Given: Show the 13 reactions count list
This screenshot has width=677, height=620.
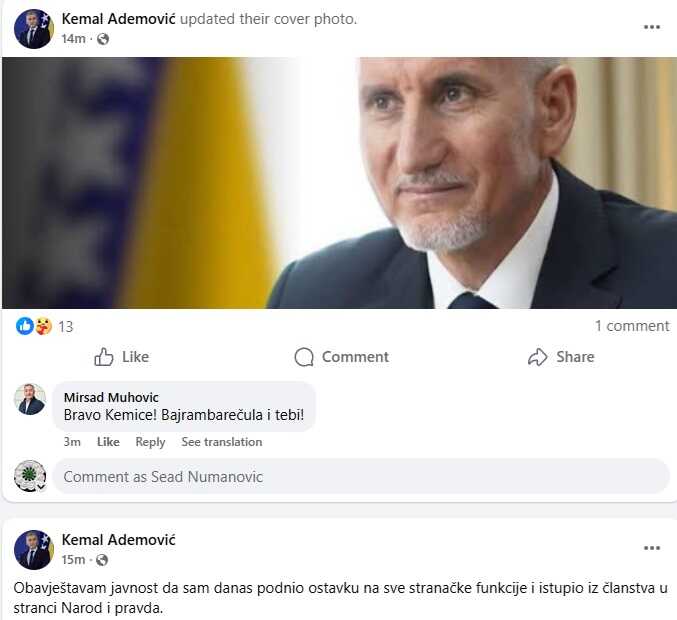Looking at the screenshot, I should click(x=66, y=326).
